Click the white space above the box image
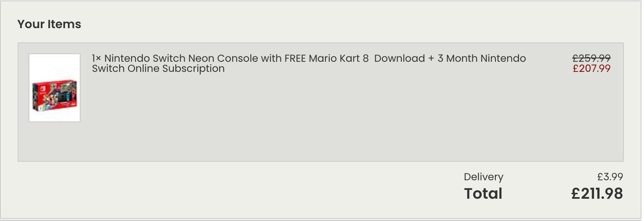644x221 pixels. click(55, 66)
